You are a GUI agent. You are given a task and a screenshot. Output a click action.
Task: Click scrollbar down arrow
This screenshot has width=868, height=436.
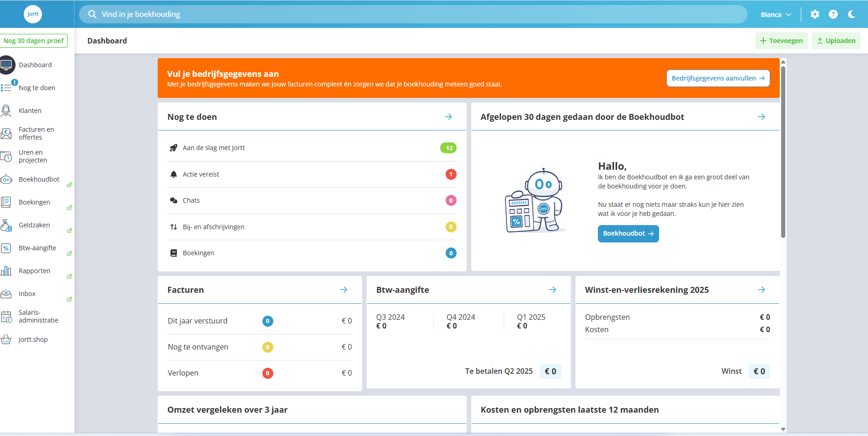(x=783, y=429)
